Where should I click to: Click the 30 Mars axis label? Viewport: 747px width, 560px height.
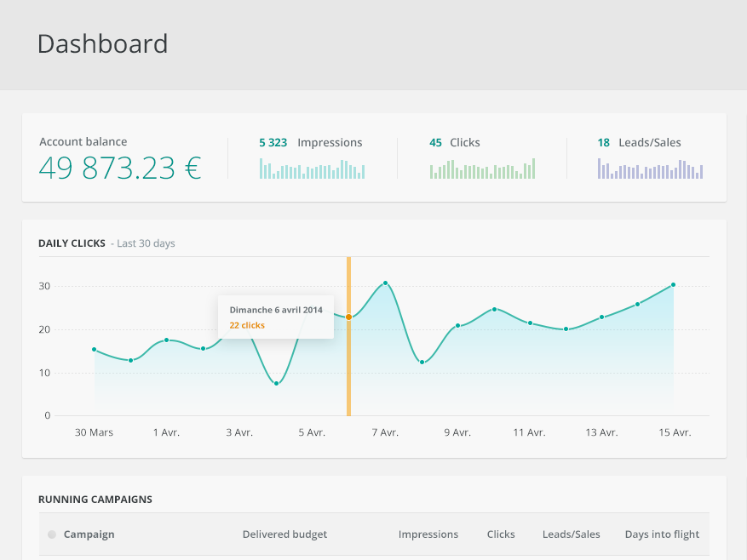(94, 432)
